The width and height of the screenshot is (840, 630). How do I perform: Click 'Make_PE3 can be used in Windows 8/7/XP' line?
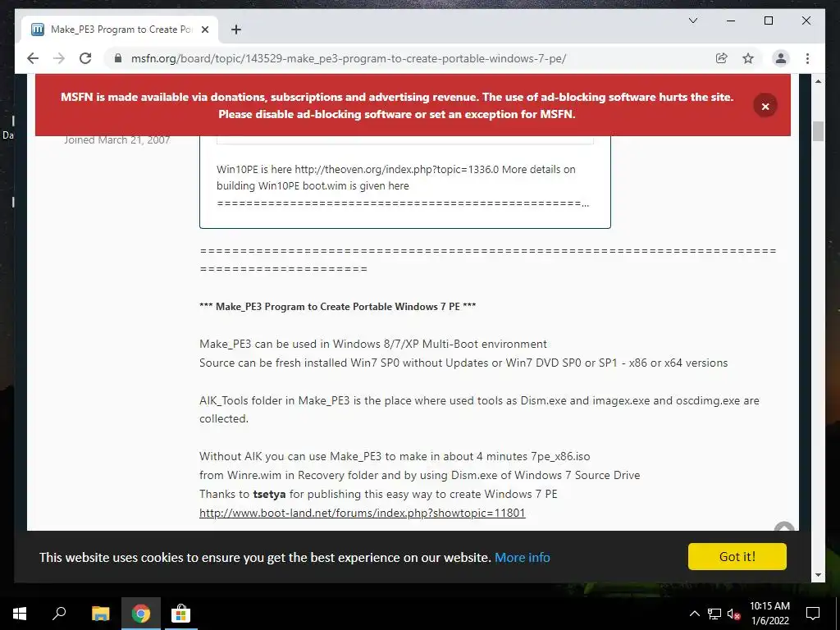pyautogui.click(x=373, y=344)
